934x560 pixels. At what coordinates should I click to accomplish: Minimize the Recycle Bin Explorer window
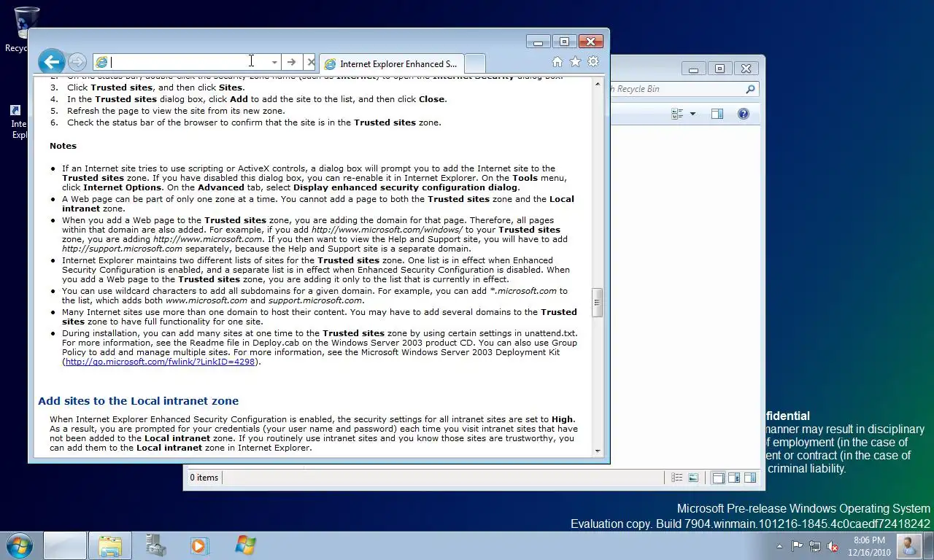[693, 69]
